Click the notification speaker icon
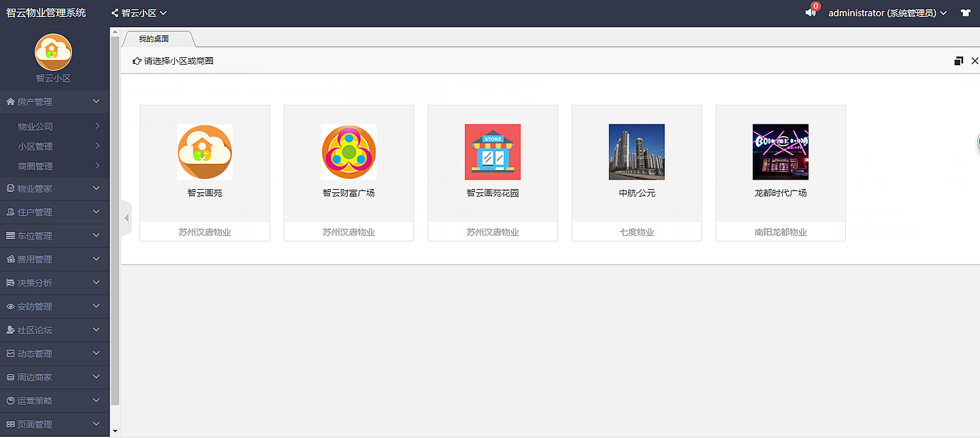The image size is (980, 438). [810, 13]
